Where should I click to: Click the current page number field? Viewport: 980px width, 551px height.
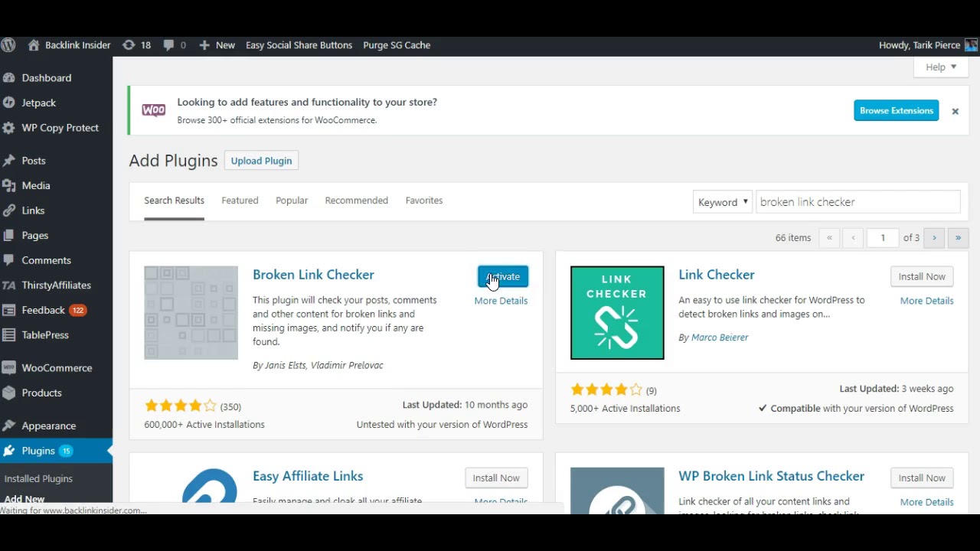coord(883,238)
